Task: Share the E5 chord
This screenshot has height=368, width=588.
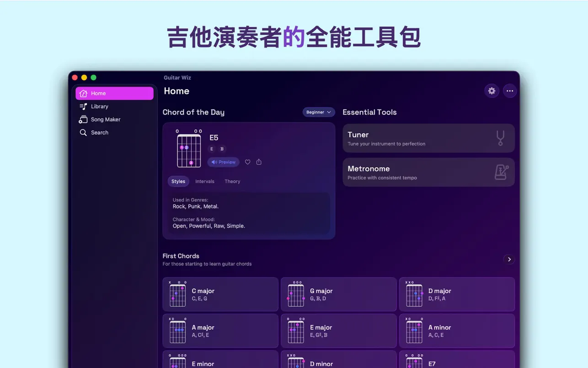Action: pos(259,162)
